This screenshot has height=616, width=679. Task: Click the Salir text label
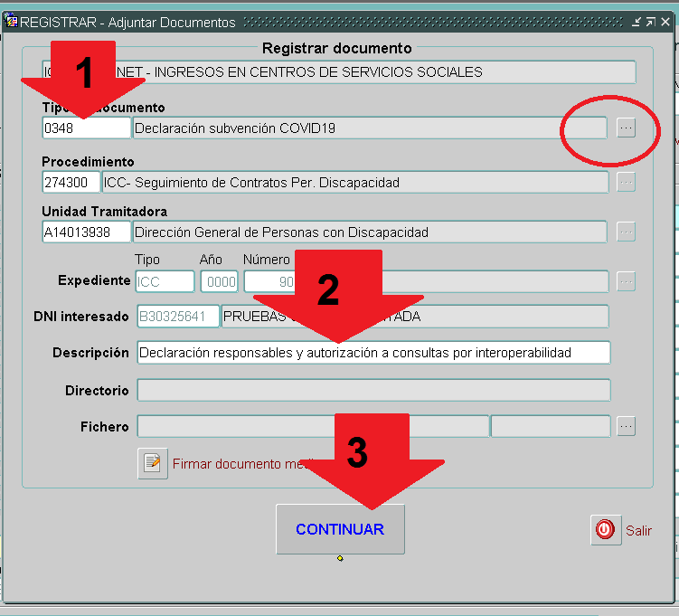[x=638, y=531]
